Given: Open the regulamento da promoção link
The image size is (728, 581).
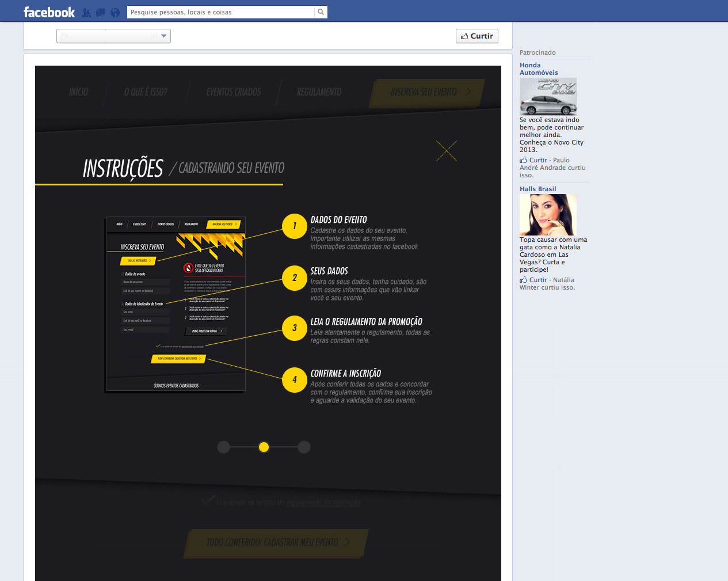Looking at the screenshot, I should 323,503.
